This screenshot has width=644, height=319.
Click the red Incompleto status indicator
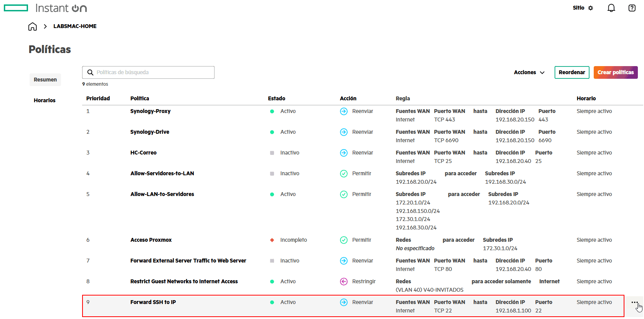pos(272,240)
